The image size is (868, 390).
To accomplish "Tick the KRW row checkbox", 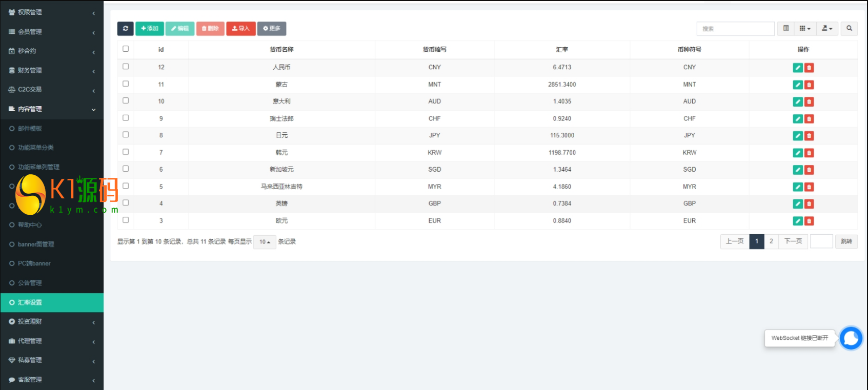I will pyautogui.click(x=126, y=152).
